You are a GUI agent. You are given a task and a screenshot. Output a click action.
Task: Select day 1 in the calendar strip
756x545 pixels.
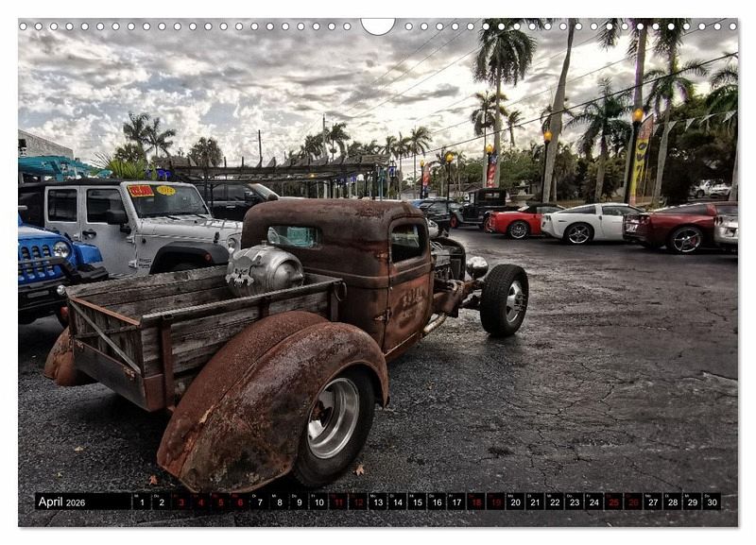click(141, 502)
